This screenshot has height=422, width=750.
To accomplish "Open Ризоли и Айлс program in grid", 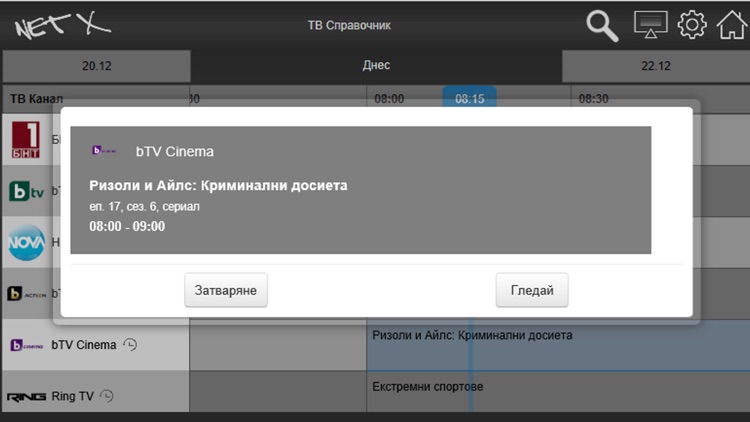I will click(x=558, y=345).
